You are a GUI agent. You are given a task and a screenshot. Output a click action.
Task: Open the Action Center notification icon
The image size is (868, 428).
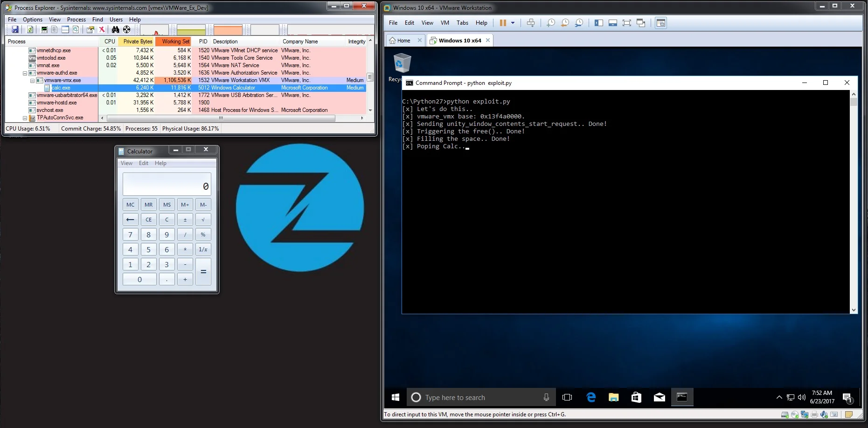847,398
